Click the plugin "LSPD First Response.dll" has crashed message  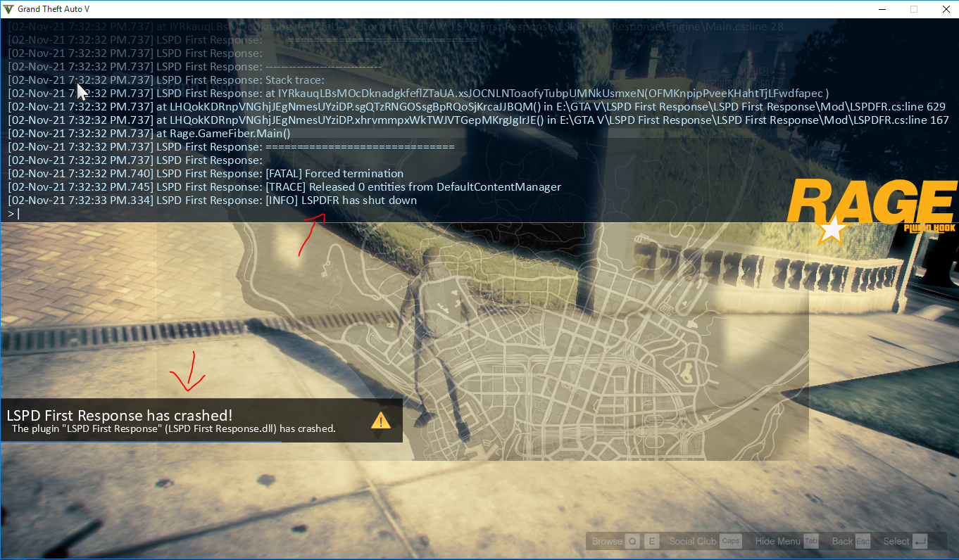tap(174, 428)
